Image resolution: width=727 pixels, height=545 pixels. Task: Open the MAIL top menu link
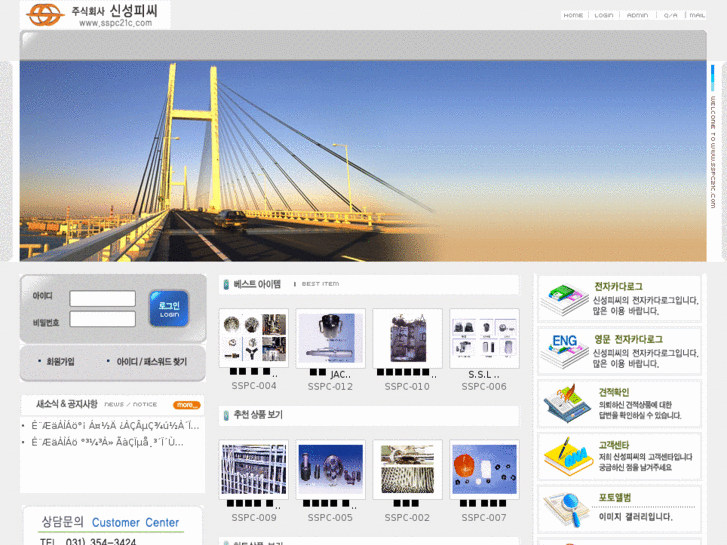click(697, 15)
